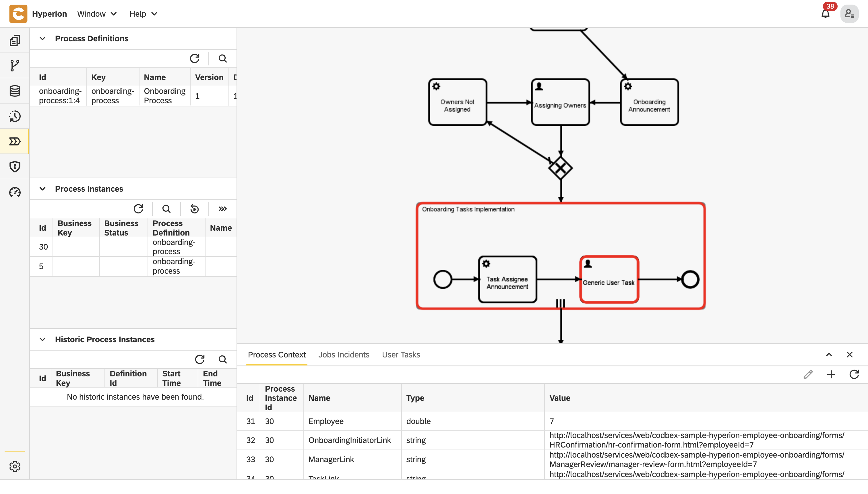Open the Help menu
This screenshot has width=868, height=494.
click(143, 14)
